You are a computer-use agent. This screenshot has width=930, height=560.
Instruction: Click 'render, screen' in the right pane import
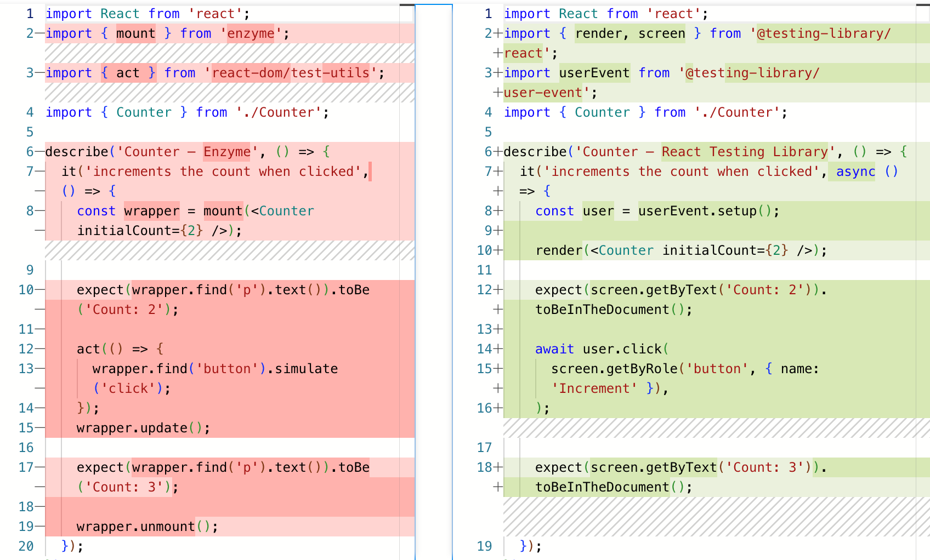[x=630, y=33]
